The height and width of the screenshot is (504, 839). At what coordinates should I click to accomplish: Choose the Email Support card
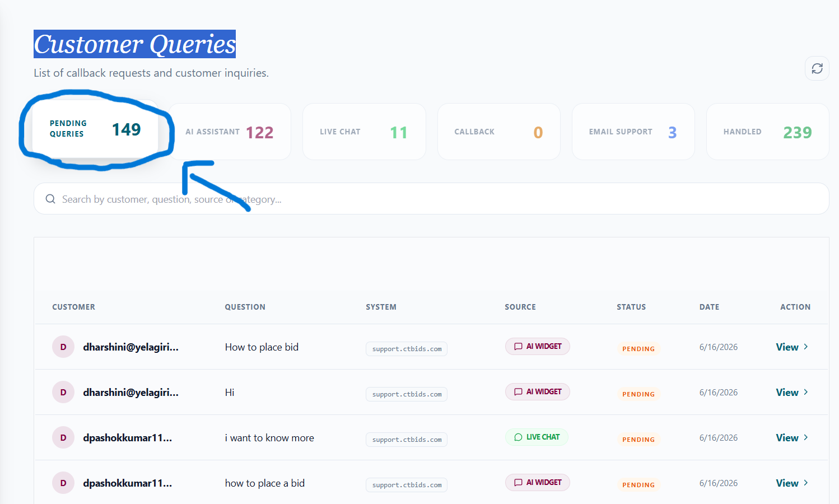pos(633,132)
